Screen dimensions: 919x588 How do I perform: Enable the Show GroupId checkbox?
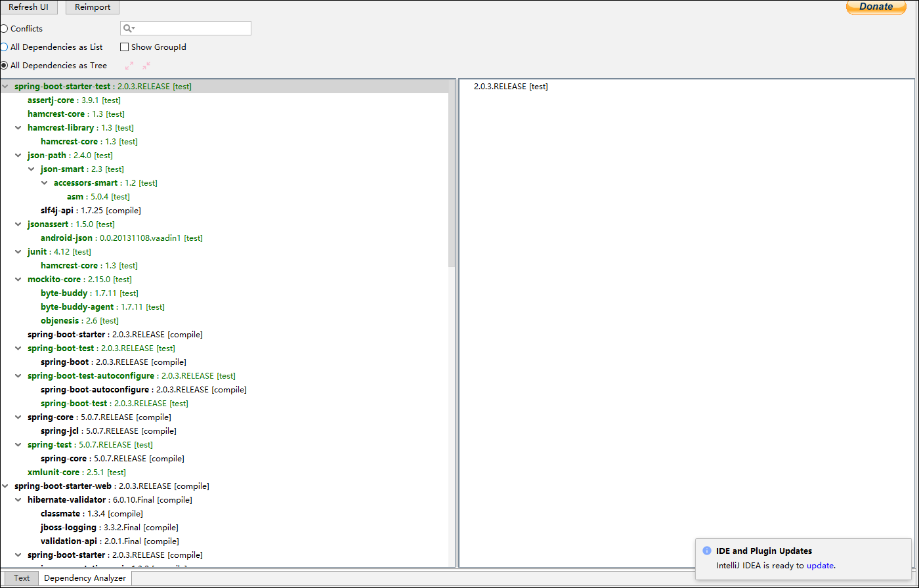124,47
